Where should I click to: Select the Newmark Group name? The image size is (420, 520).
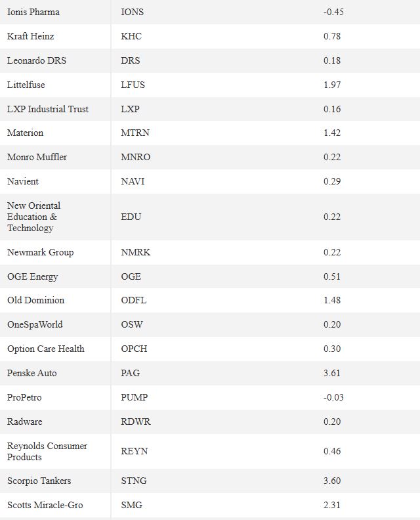tap(41, 252)
